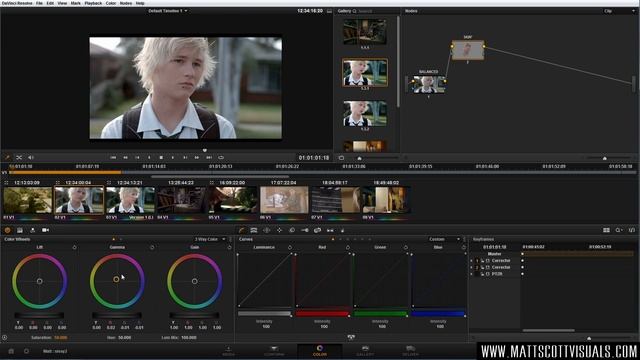Switch to the Media page tab
This screenshot has height=360, width=640.
click(x=229, y=351)
